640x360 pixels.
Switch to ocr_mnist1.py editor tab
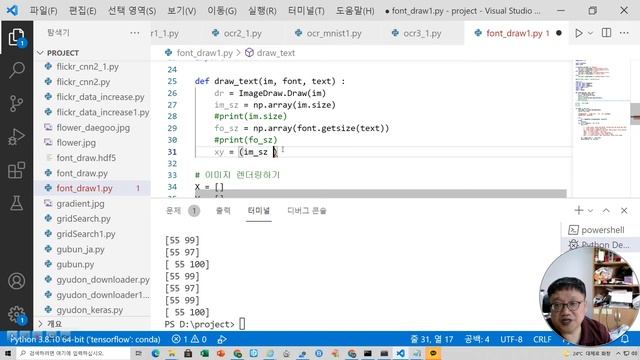coord(329,33)
